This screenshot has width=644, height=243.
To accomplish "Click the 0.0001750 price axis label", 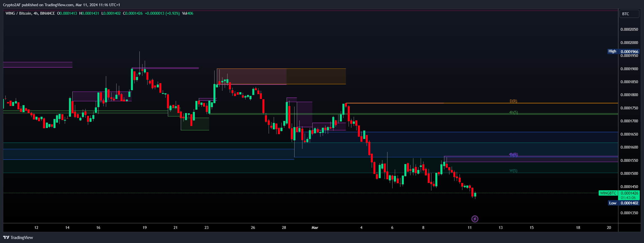I will [x=629, y=108].
